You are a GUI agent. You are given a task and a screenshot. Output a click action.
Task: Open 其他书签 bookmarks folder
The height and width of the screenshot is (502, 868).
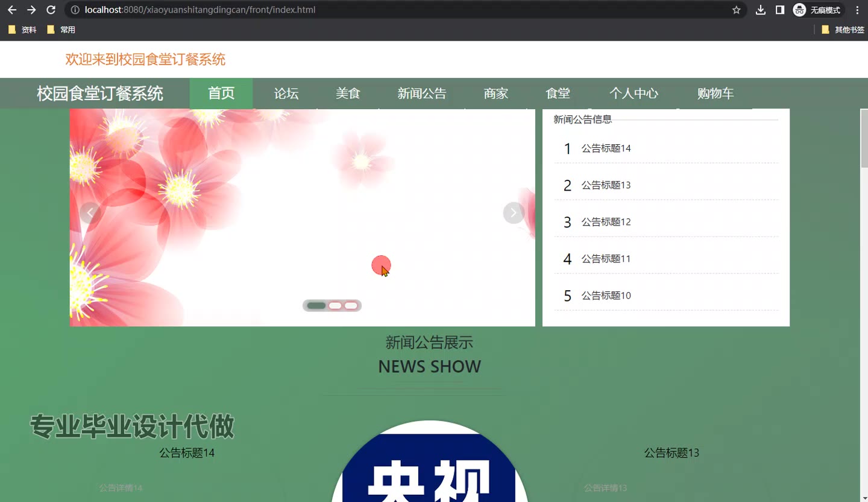click(843, 30)
